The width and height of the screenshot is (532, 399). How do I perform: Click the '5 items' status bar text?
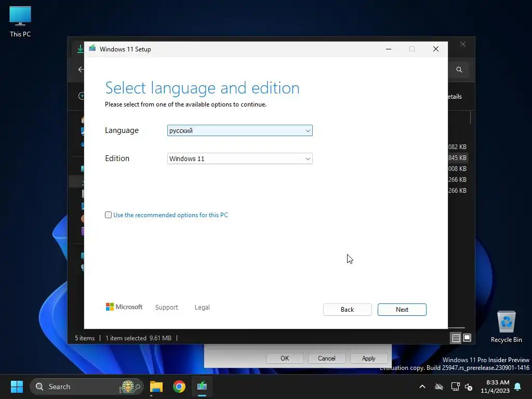point(85,338)
